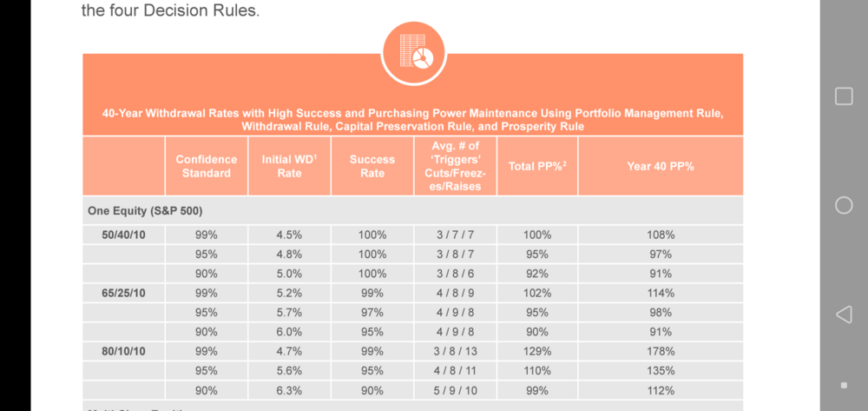
Task: Open recent apps with the square button
Action: pyautogui.click(x=844, y=96)
